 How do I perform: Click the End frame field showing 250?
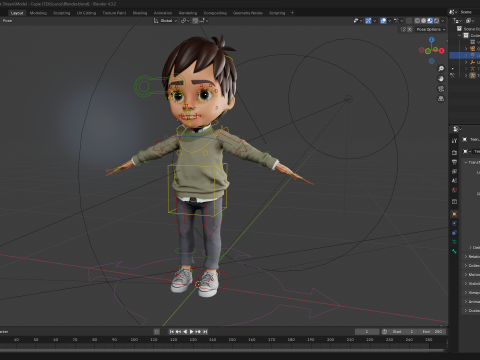(x=432, y=332)
